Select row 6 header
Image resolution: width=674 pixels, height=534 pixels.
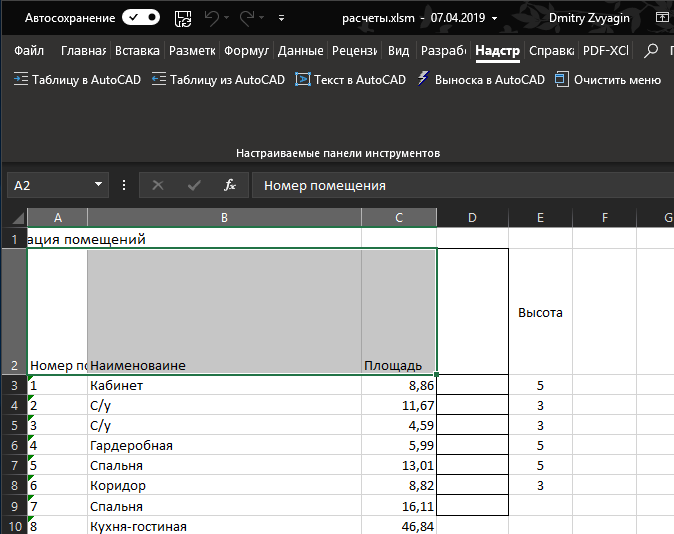coord(14,445)
